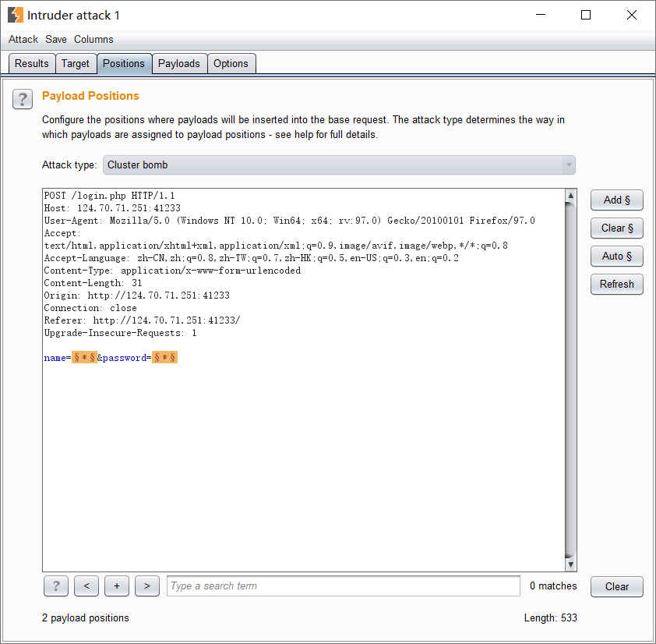Maximize the Intruder attack window
The image size is (656, 644).
point(586,15)
